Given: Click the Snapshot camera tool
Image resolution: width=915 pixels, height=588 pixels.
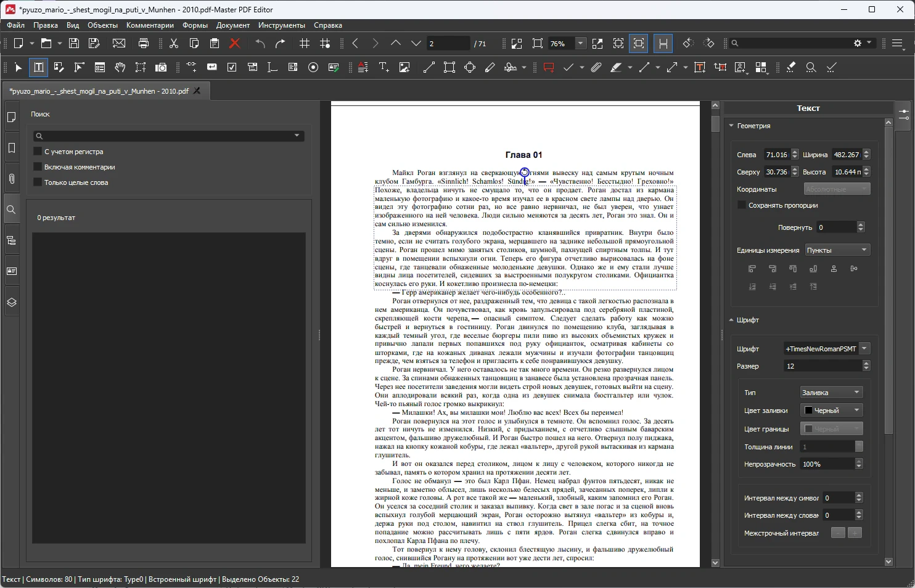Looking at the screenshot, I should (161, 68).
